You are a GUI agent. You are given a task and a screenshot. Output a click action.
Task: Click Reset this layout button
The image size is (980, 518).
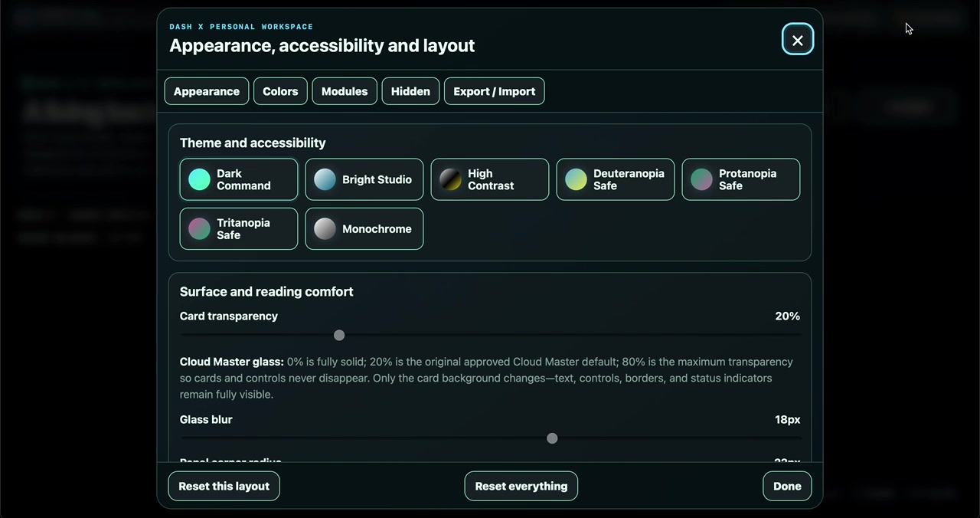pos(224,486)
